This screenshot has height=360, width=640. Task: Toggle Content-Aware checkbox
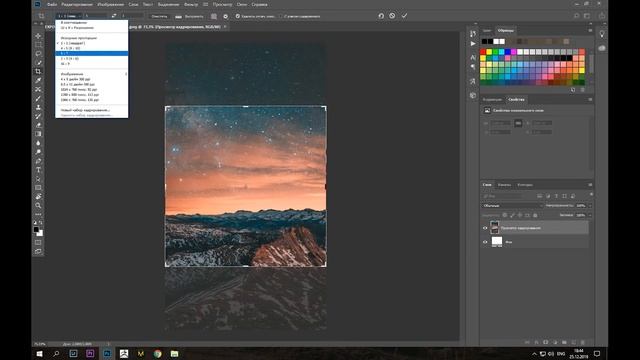pos(281,16)
